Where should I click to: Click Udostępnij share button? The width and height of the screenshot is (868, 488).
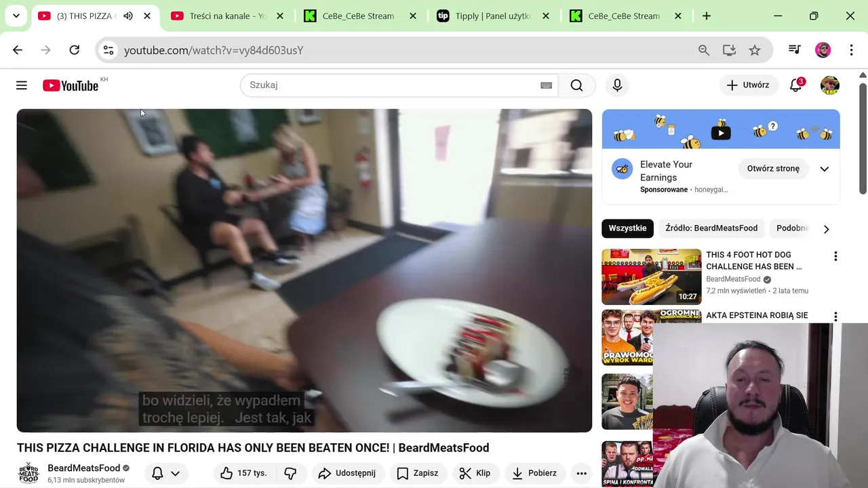pyautogui.click(x=347, y=473)
